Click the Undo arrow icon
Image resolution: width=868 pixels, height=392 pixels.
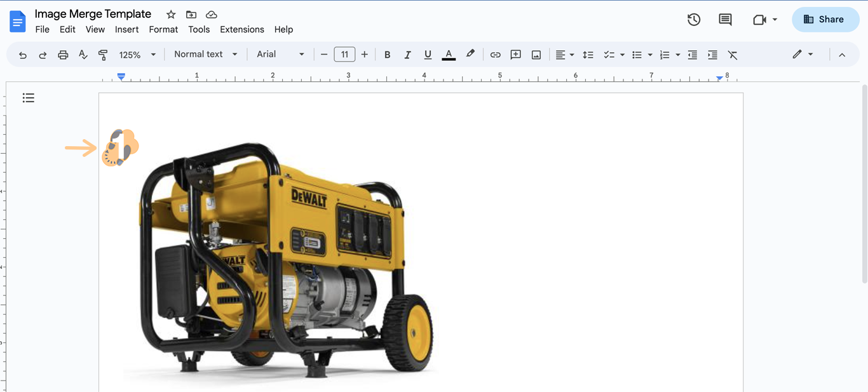[23, 55]
